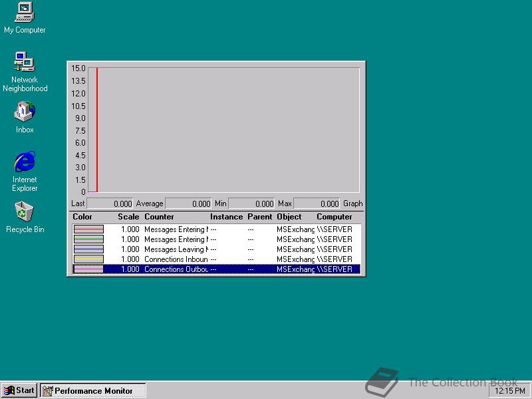
Task: Click the Color column header
Action: click(x=82, y=217)
